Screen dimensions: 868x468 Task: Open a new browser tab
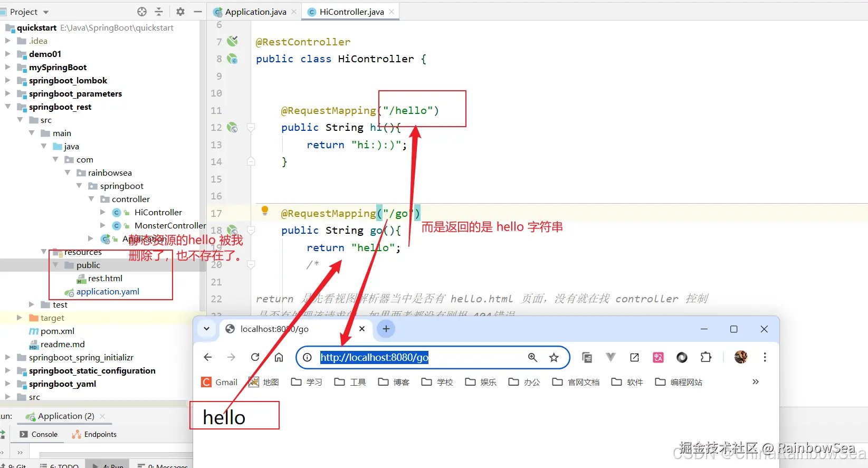(386, 329)
